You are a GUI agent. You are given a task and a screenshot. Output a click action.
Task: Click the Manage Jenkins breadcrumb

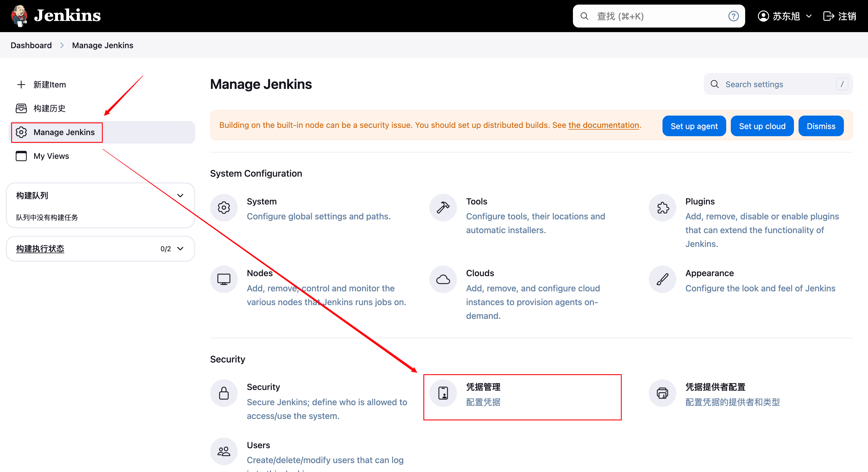click(x=102, y=45)
